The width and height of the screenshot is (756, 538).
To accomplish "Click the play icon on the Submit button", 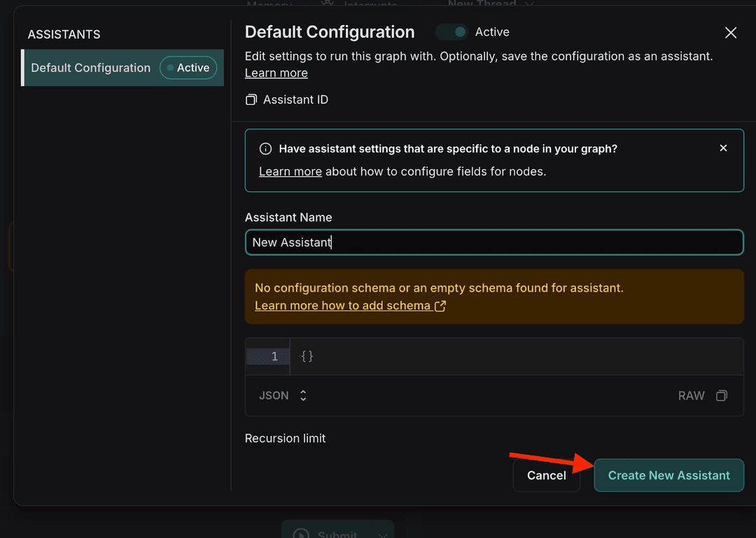I will pyautogui.click(x=302, y=533).
